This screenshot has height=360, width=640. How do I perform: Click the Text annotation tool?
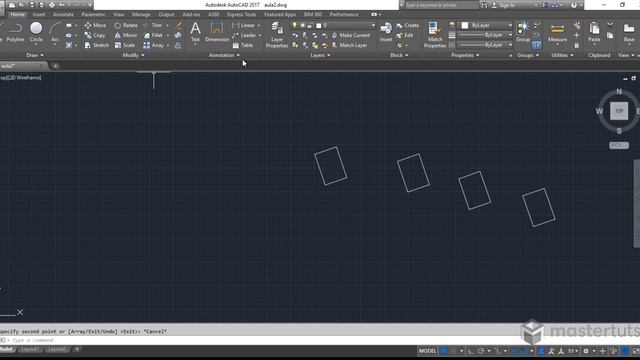click(196, 33)
